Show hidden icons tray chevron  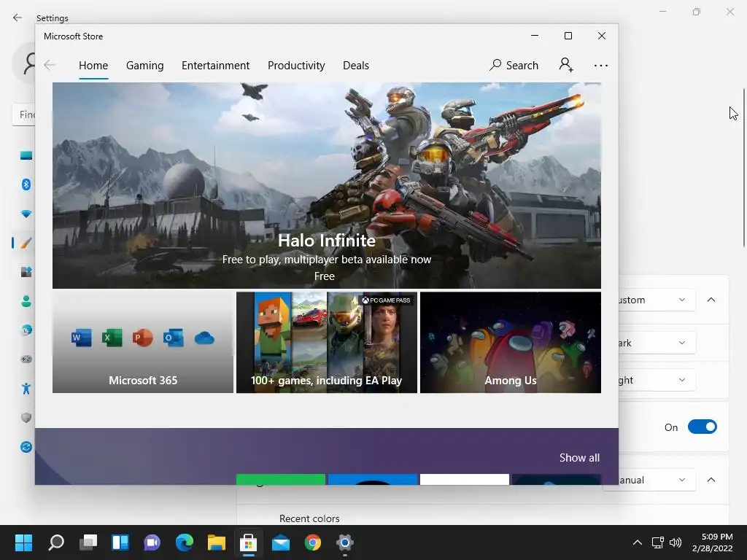[637, 542]
